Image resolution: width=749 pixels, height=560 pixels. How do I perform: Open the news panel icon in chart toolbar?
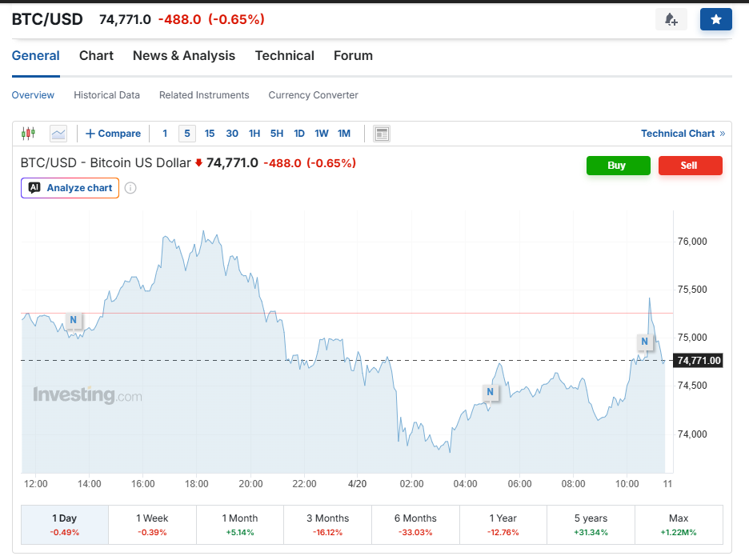[x=382, y=134]
